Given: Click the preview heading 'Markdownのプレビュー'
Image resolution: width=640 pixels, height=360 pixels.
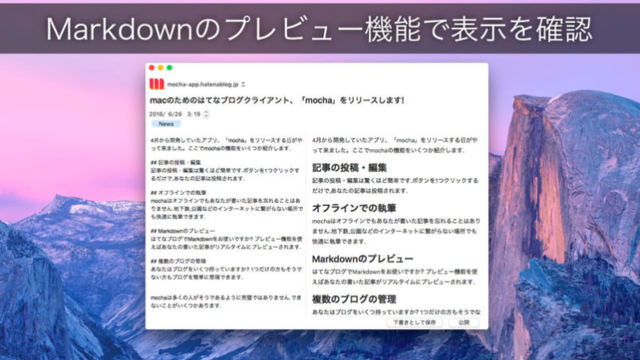Looking at the screenshot, I should tap(362, 259).
